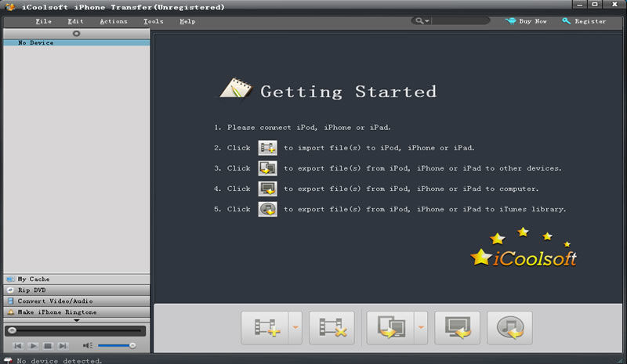Image resolution: width=627 pixels, height=364 pixels.
Task: Adjust the volume slider
Action: tap(116, 346)
